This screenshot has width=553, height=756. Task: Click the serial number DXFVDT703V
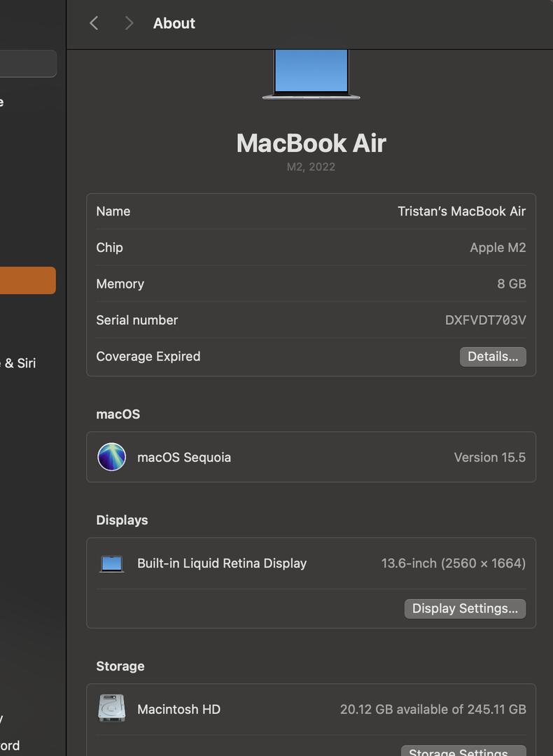click(485, 320)
